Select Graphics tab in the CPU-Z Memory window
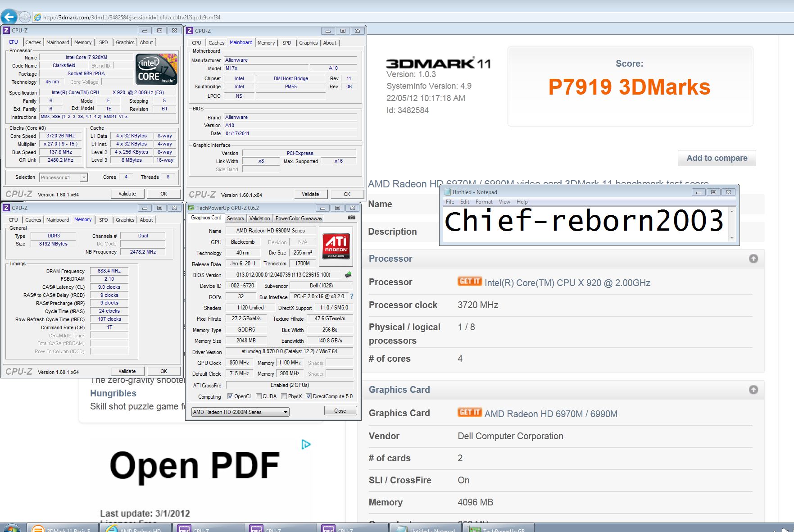Image resolution: width=794 pixels, height=532 pixels. pyautogui.click(x=125, y=220)
